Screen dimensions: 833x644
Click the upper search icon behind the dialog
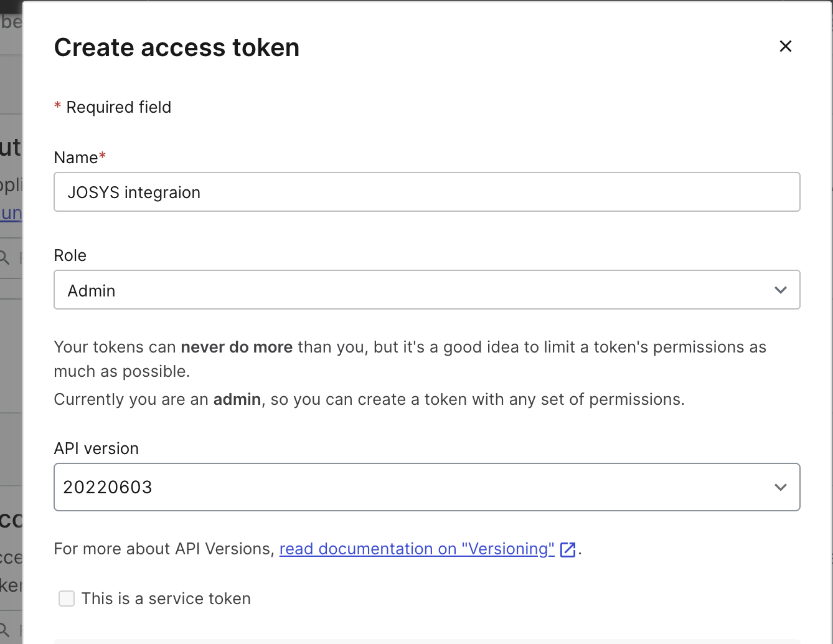[5, 257]
